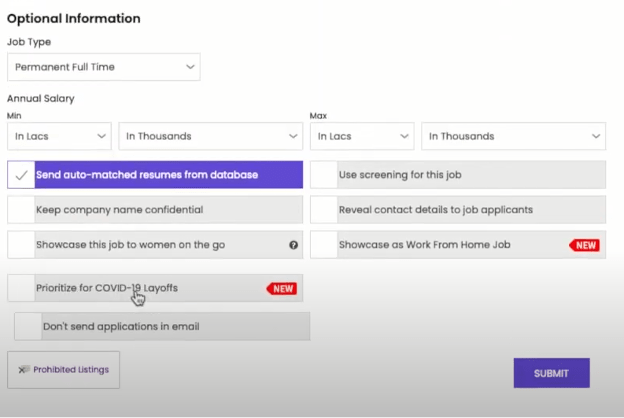This screenshot has width=624, height=418.
Task: Click the Annual Salary label
Action: click(x=41, y=98)
